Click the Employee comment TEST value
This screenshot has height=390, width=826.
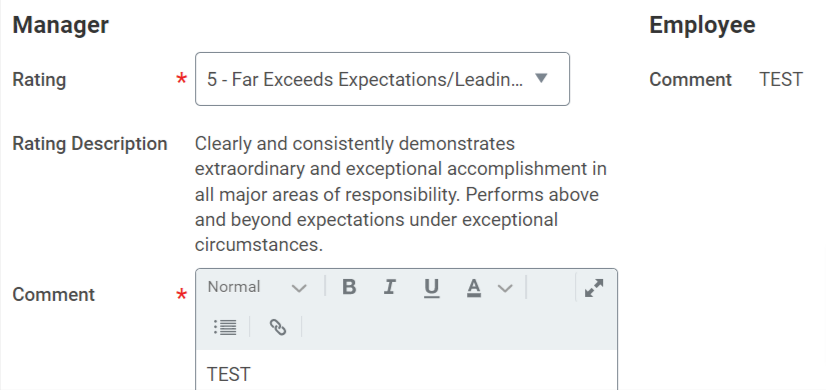(x=781, y=80)
